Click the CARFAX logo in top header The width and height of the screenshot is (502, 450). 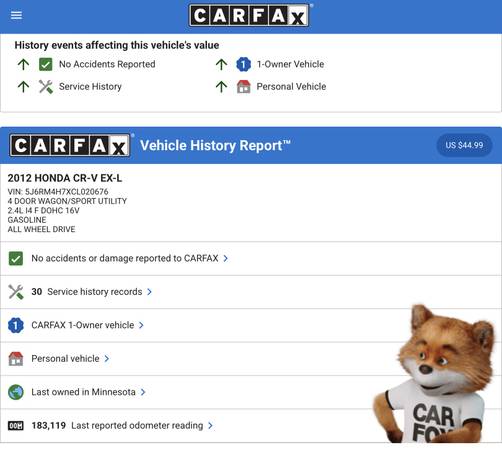point(249,15)
